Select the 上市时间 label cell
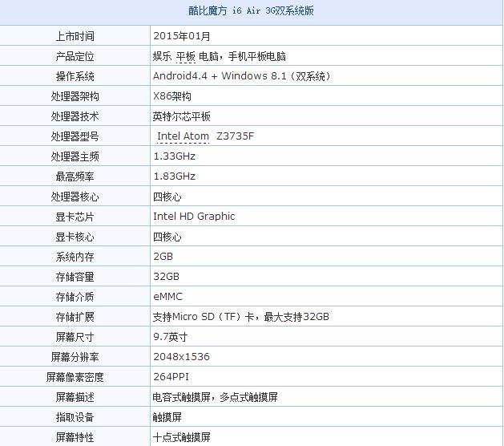504x446 pixels. point(75,36)
